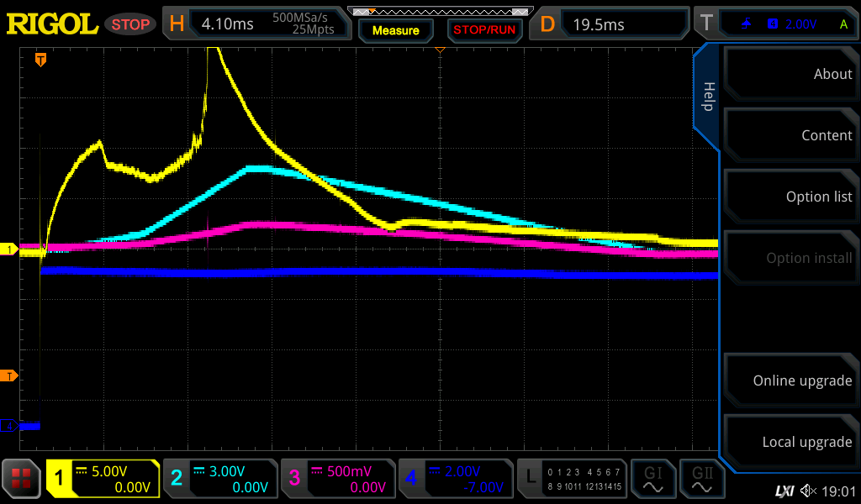Collapse the Help side panel tab
Image resolution: width=861 pixels, height=504 pixels.
pyautogui.click(x=707, y=97)
